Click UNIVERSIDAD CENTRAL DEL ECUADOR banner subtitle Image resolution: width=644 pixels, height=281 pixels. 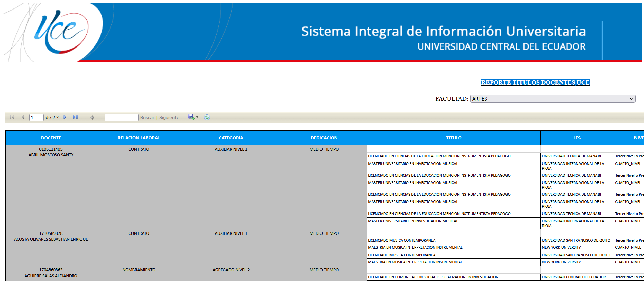click(501, 47)
